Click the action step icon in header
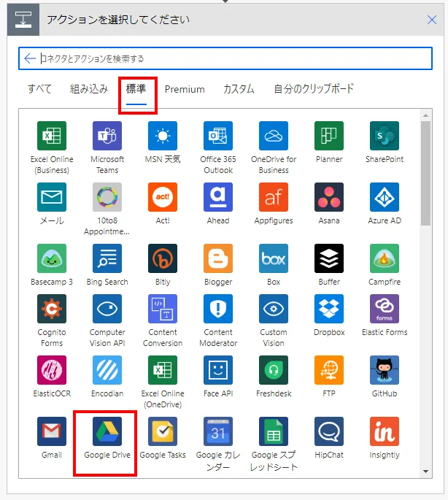The width and height of the screenshot is (448, 500). click(23, 20)
